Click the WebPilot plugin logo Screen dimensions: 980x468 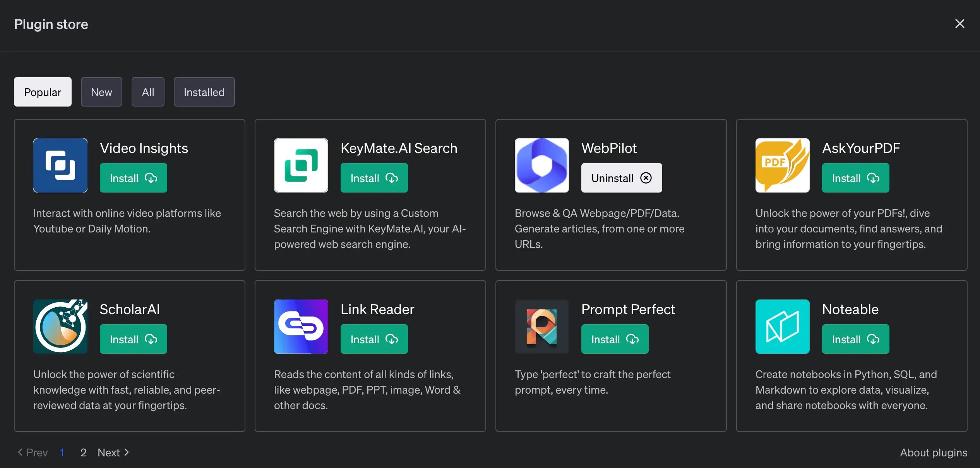[x=542, y=165]
